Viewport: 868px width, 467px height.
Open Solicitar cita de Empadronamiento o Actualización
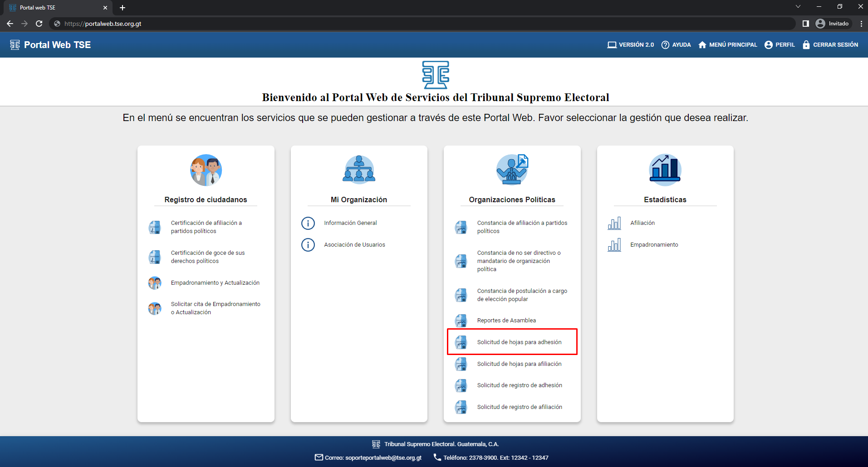coord(216,308)
